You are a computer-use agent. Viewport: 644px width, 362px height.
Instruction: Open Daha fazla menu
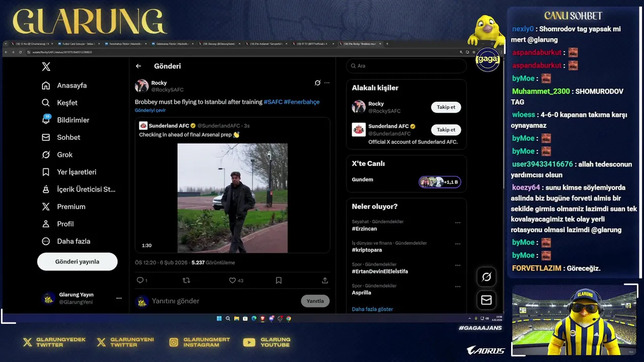[65, 241]
